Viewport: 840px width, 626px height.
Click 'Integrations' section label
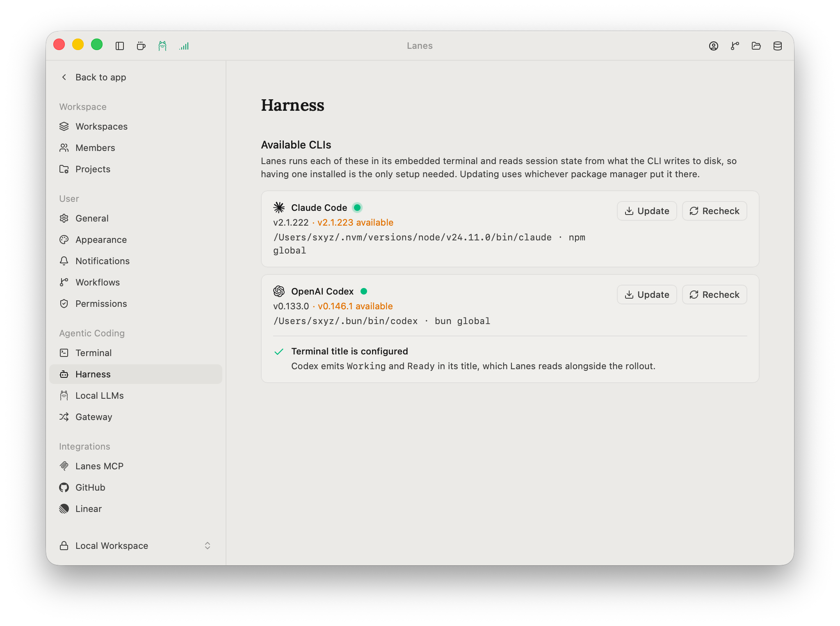tap(84, 446)
